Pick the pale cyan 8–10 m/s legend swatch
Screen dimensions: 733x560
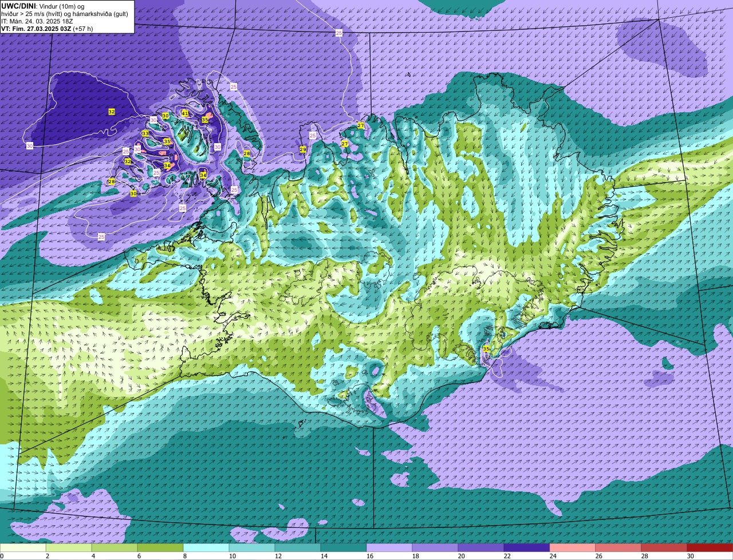click(x=206, y=548)
